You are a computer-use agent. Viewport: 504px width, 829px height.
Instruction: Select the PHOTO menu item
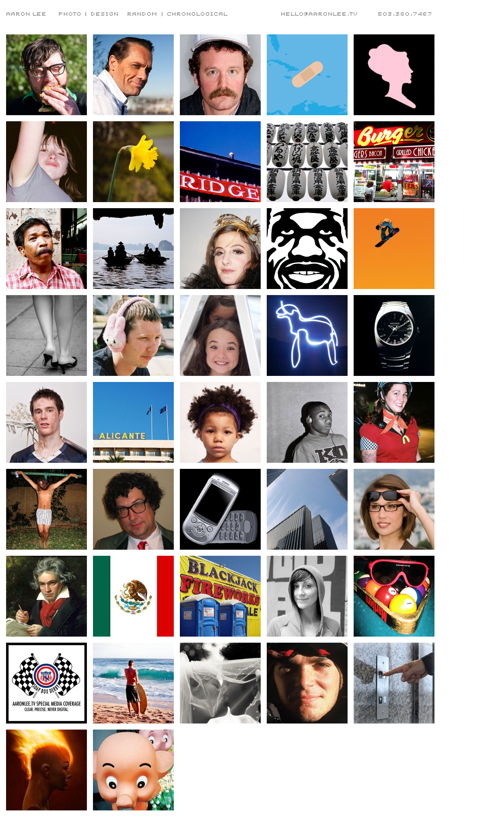[x=70, y=14]
